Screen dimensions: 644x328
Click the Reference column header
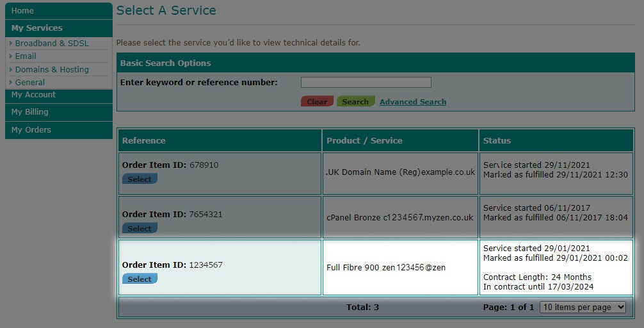pyautogui.click(x=220, y=140)
